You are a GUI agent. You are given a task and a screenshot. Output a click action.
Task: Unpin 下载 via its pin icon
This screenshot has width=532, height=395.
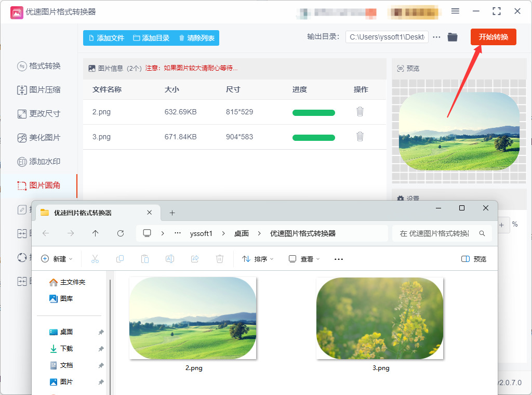click(101, 349)
